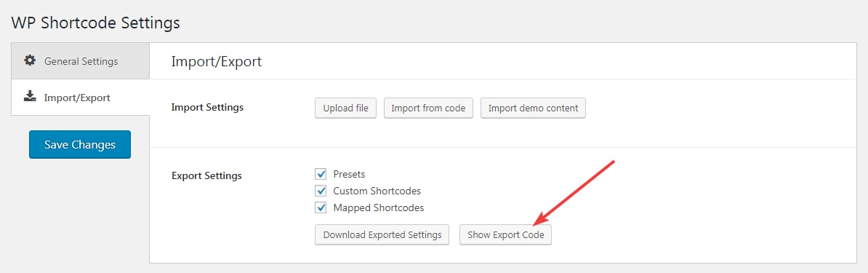Image resolution: width=868 pixels, height=273 pixels.
Task: Uncheck the Presets checkbox
Action: coord(321,174)
